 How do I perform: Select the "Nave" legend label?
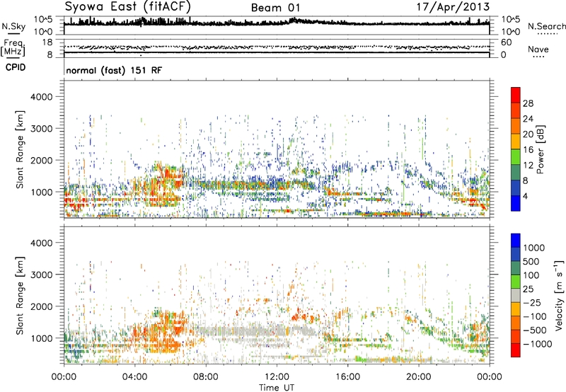point(538,50)
